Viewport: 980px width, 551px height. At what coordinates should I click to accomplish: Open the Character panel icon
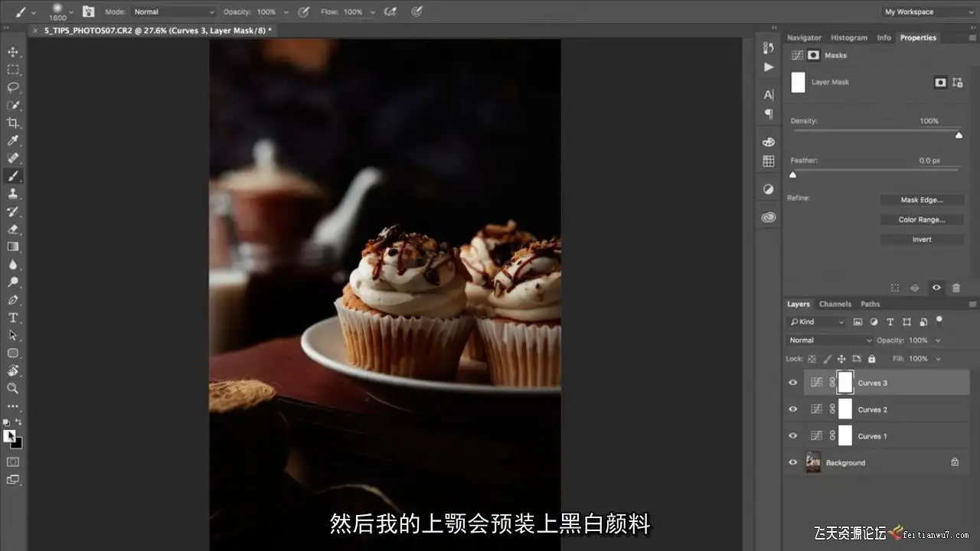(x=769, y=95)
